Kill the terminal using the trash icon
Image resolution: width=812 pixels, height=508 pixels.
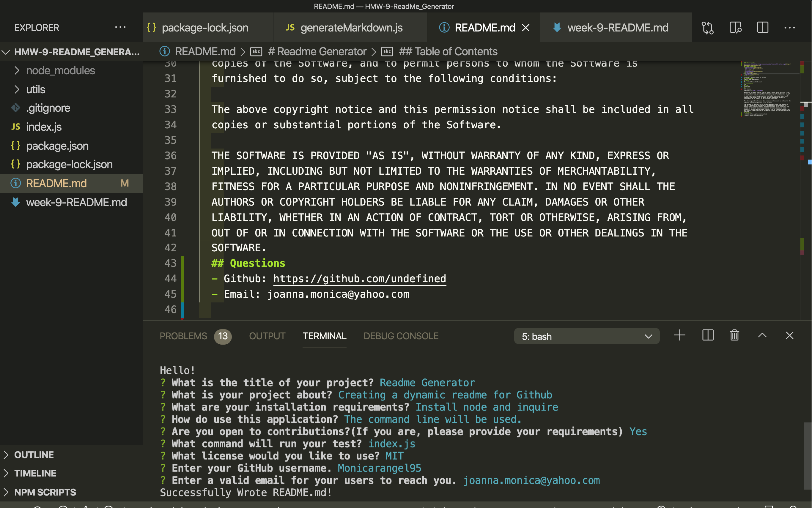734,335
